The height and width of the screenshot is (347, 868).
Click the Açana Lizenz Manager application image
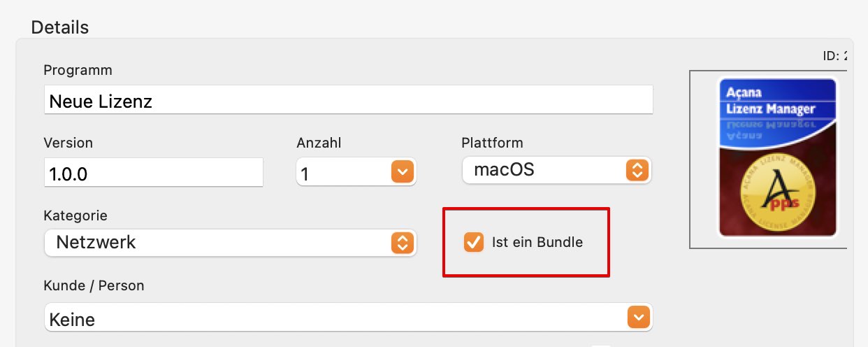click(x=778, y=158)
